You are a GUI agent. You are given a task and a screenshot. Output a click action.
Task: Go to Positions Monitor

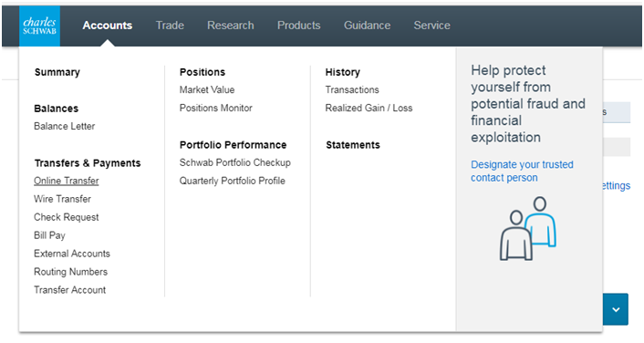[215, 108]
